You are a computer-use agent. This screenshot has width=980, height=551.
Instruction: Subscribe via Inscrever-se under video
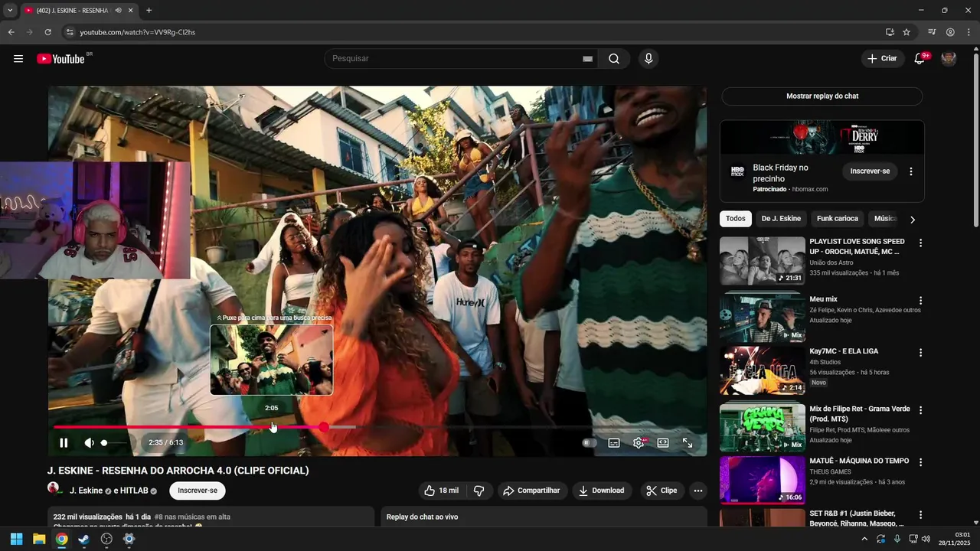pos(198,491)
